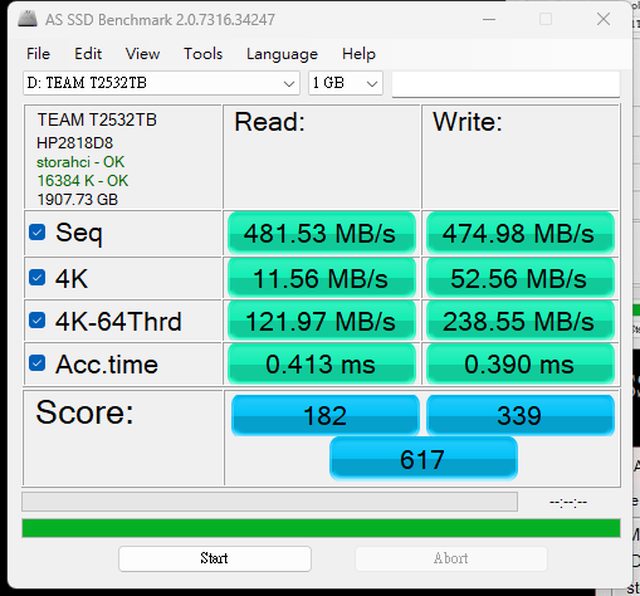
Task: Toggle the 4K-64Thrd test checkbox
Action: click(x=37, y=321)
